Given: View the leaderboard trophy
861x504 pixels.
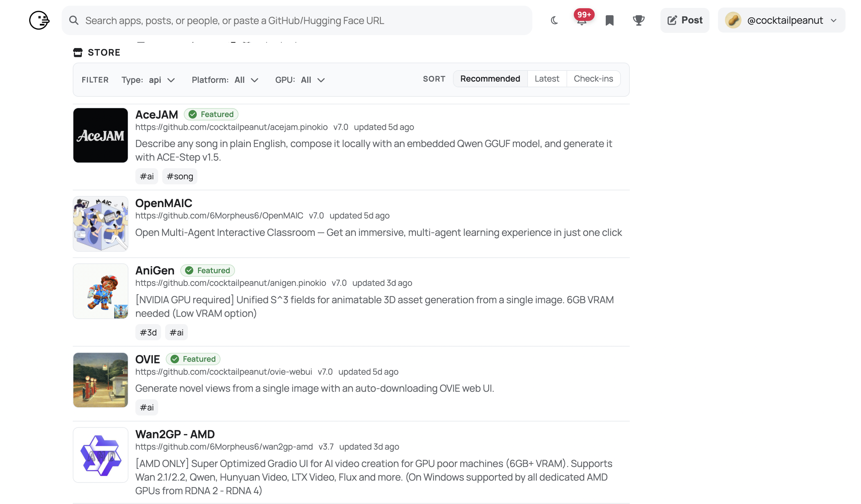Looking at the screenshot, I should tap(639, 21).
